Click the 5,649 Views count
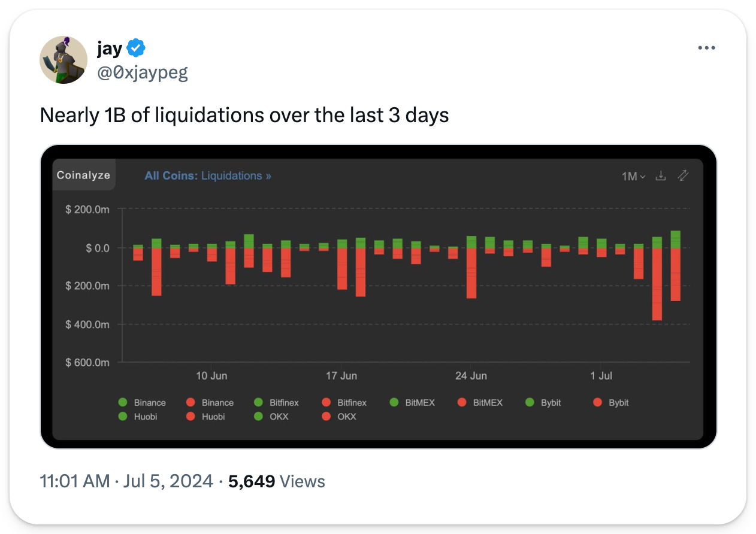Image resolution: width=756 pixels, height=534 pixels. [276, 481]
